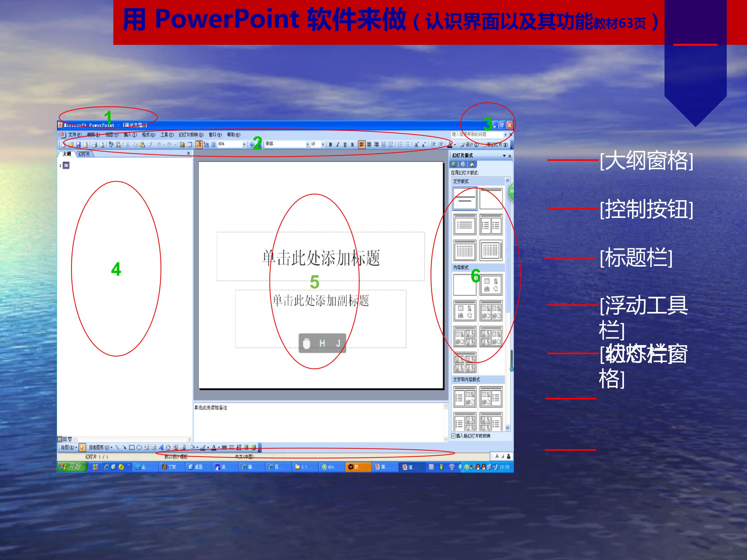Select the Arrow drawing tool

pyautogui.click(x=124, y=447)
